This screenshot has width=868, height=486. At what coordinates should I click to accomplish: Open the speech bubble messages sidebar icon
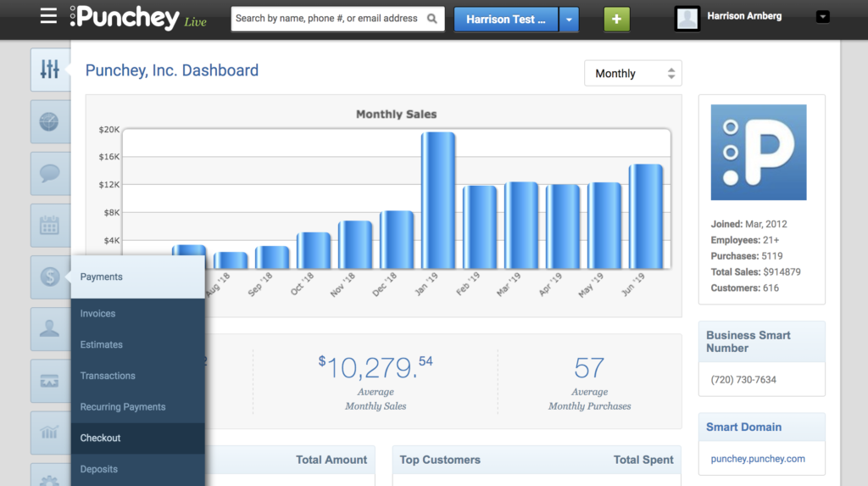coord(50,174)
